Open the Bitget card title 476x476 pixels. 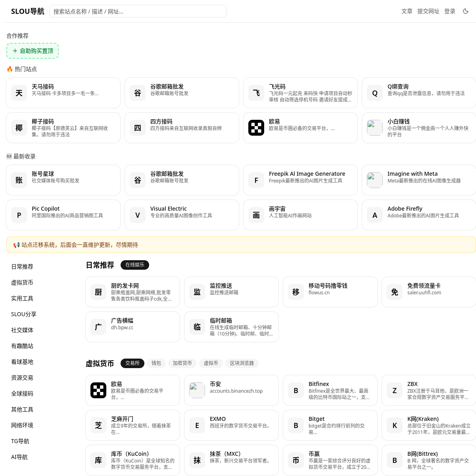point(317,419)
